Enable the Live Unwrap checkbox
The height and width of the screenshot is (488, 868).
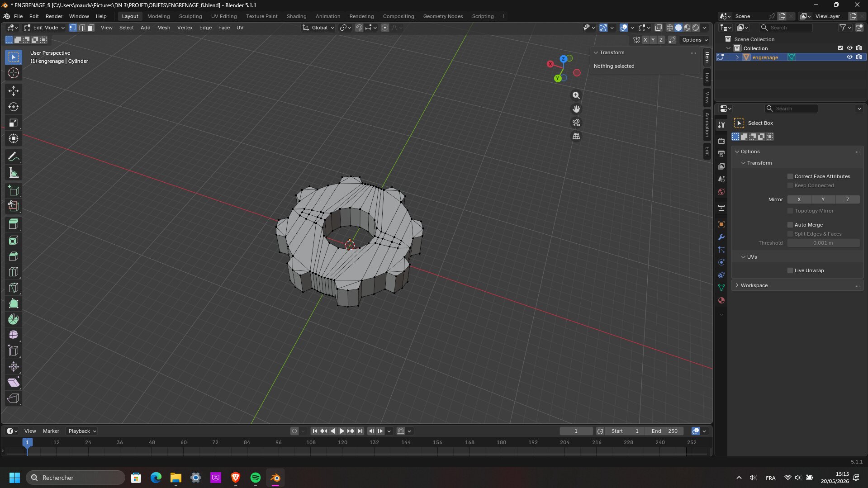tap(790, 270)
